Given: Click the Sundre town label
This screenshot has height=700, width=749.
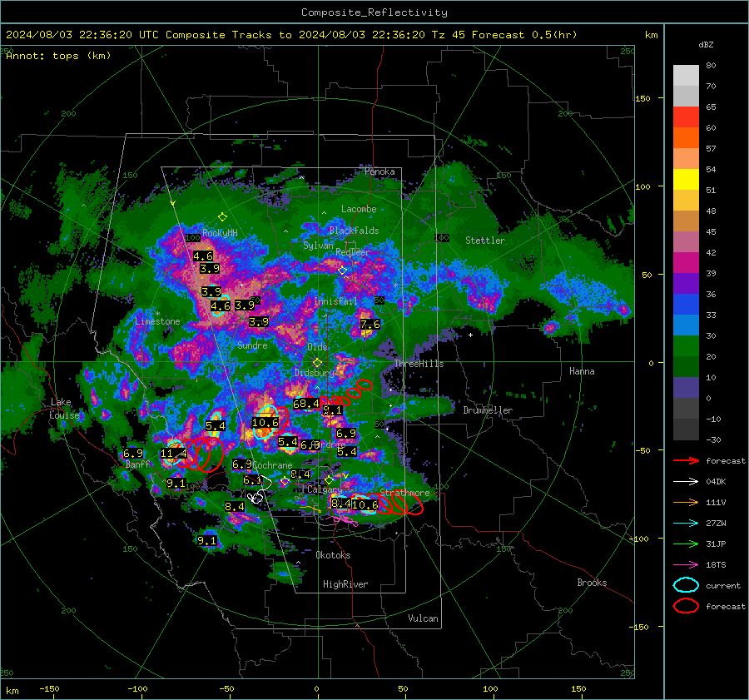Looking at the screenshot, I should click(x=252, y=345).
